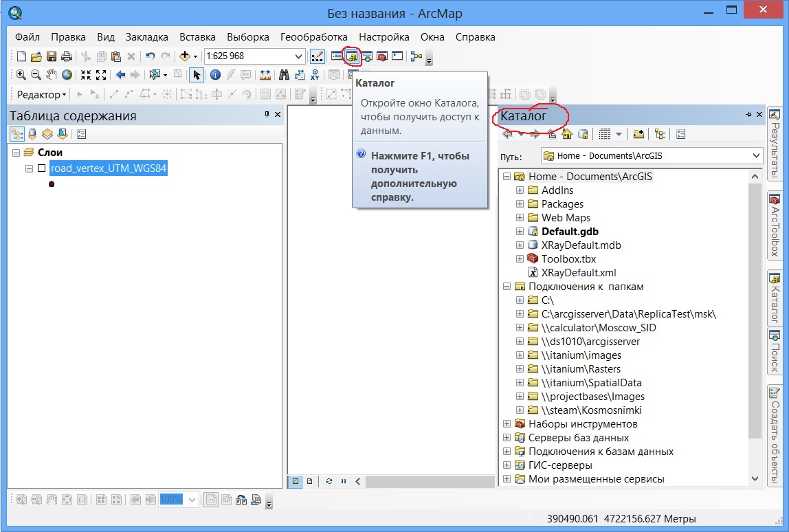This screenshot has width=789, height=532.
Task: Expand the Default.gdb geodatabase node
Action: point(520,232)
